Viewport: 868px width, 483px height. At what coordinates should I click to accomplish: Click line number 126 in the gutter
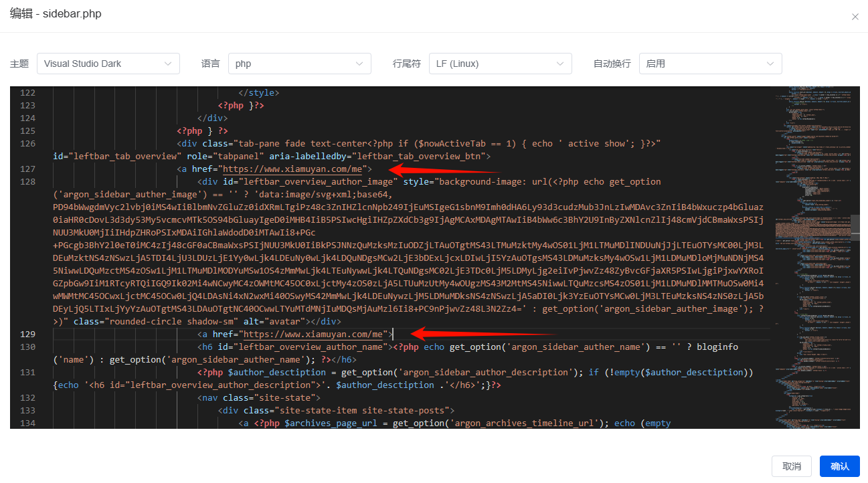(x=28, y=144)
